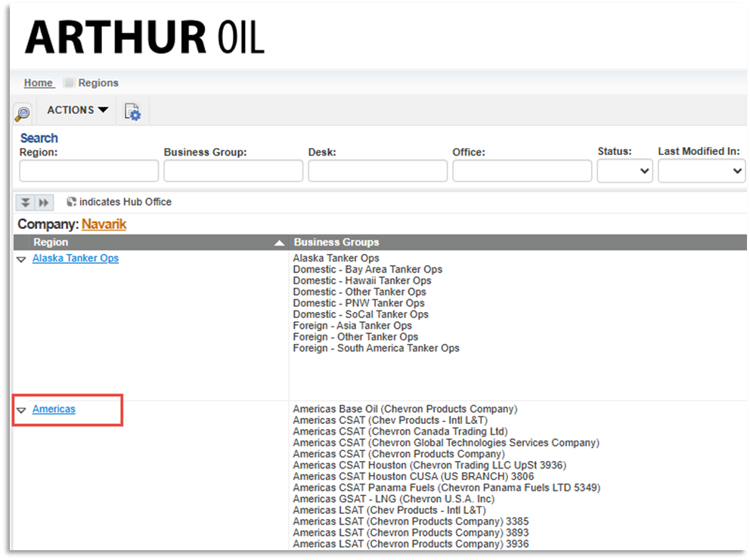750x560 pixels.
Task: Click the Business Groups column header
Action: [336, 242]
